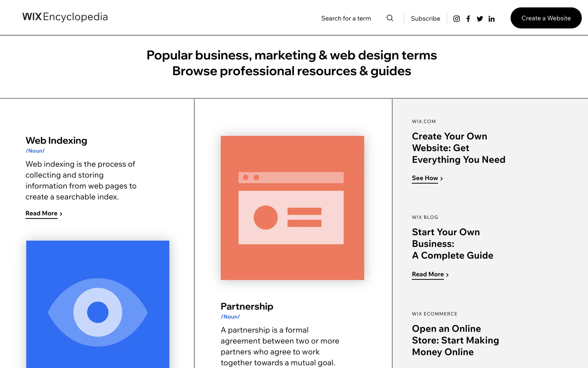Open the Open an Online Store headline

[x=455, y=340]
